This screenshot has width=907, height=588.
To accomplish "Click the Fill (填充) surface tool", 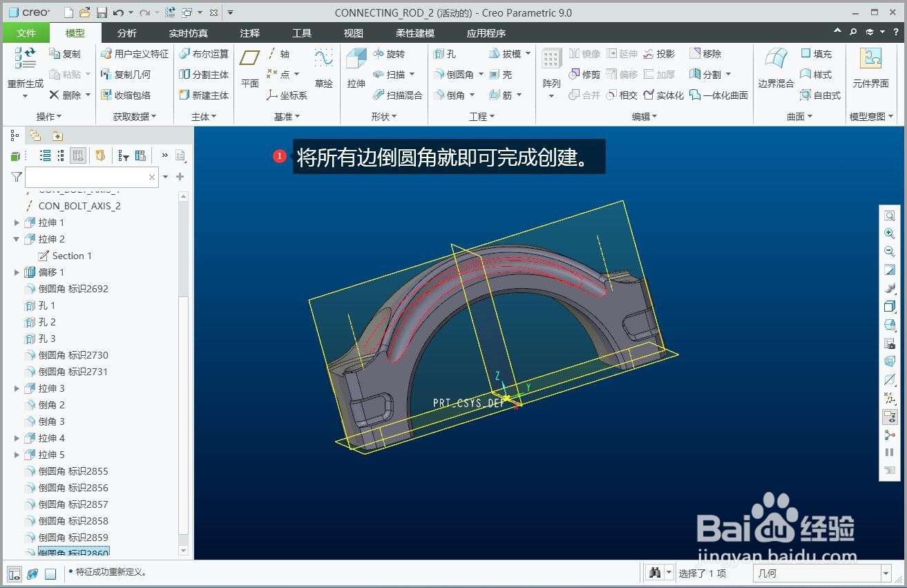I will click(816, 54).
